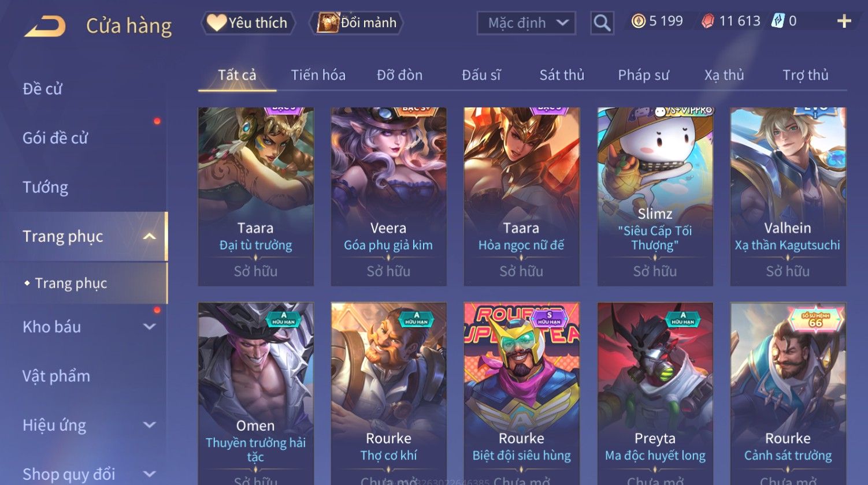Collapse the Trang phục sidebar section

149,237
